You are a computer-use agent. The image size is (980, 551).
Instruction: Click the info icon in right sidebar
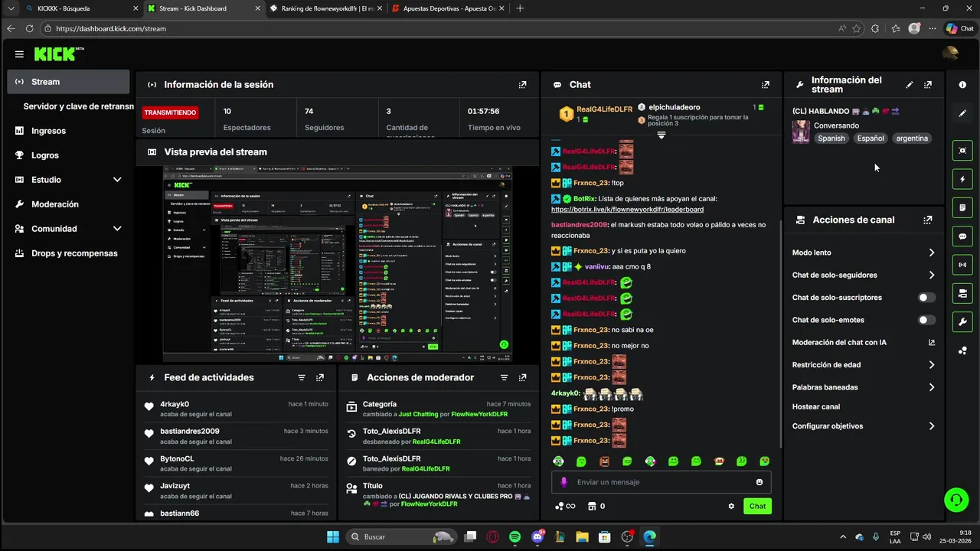pyautogui.click(x=962, y=85)
